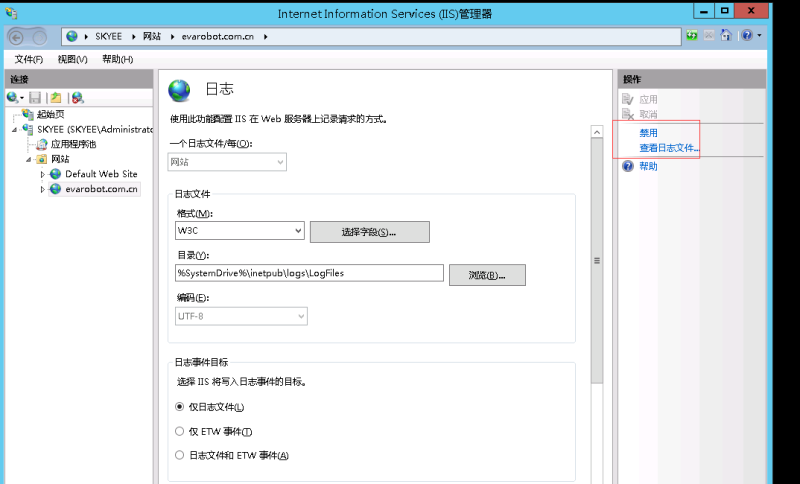Go back using the navigation back arrow

[x=16, y=37]
